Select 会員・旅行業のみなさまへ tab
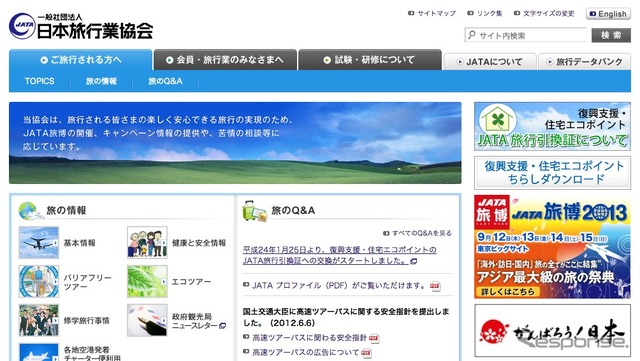 [225, 60]
